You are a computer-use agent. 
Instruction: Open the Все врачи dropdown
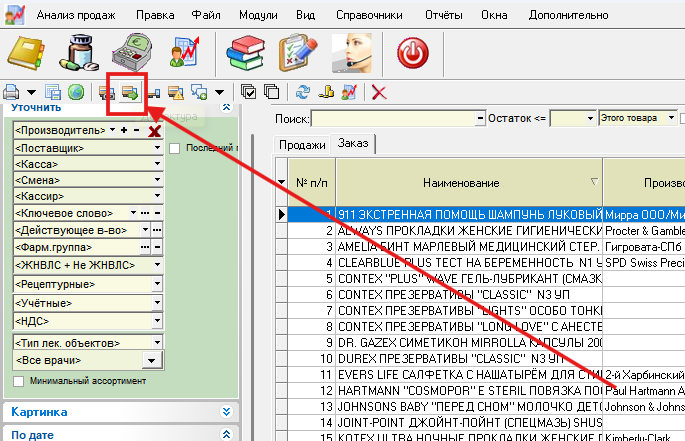click(152, 361)
